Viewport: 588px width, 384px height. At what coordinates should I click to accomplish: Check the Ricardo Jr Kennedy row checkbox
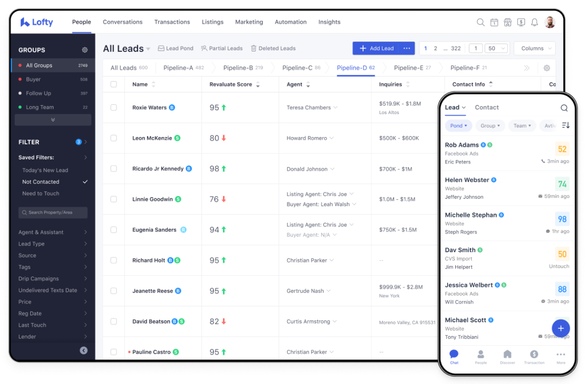114,168
